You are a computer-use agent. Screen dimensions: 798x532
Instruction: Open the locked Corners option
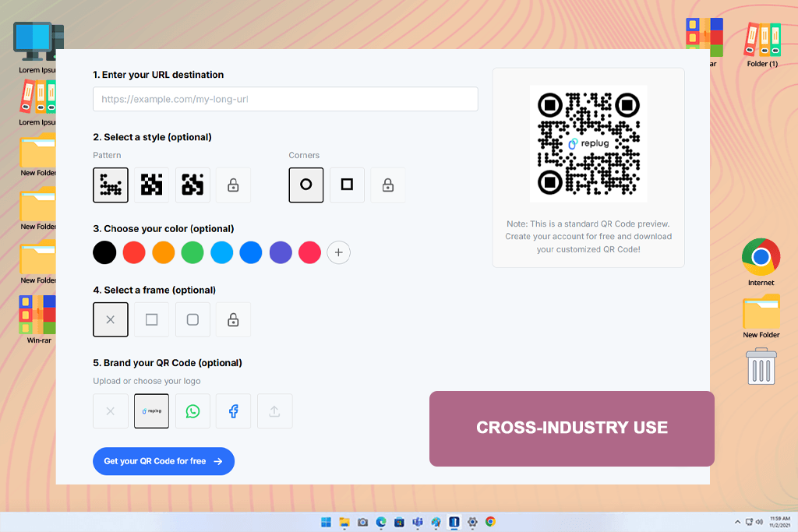pyautogui.click(x=388, y=185)
